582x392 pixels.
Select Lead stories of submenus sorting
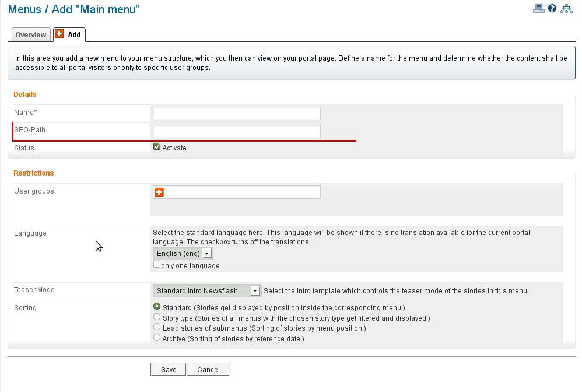pyautogui.click(x=157, y=328)
